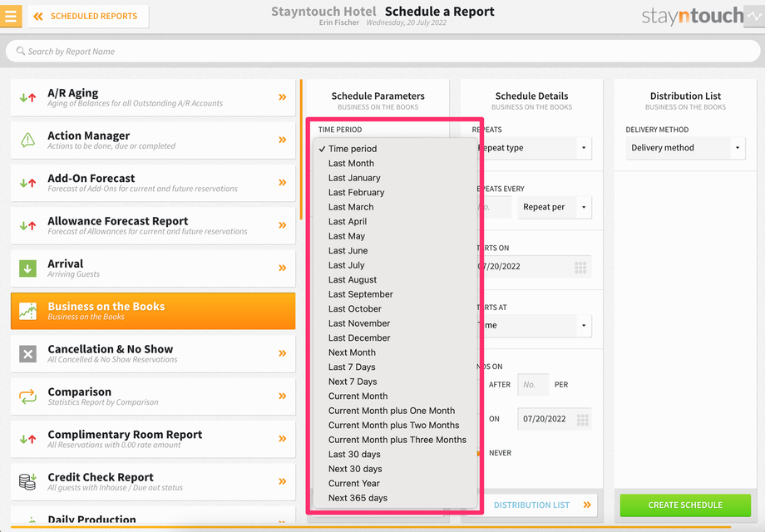765x532 pixels.
Task: Click the Ends On date field
Action: [555, 419]
